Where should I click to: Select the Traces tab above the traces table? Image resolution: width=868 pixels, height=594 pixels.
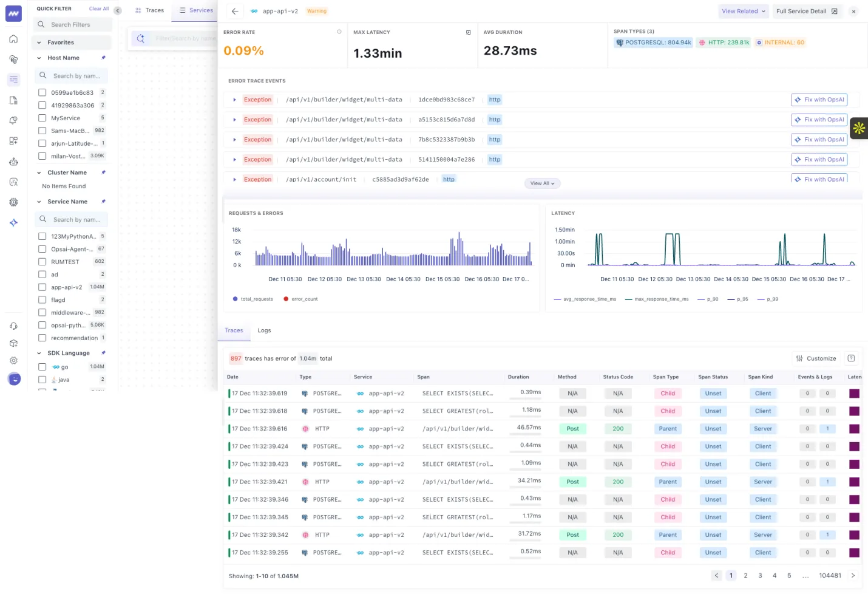point(234,330)
